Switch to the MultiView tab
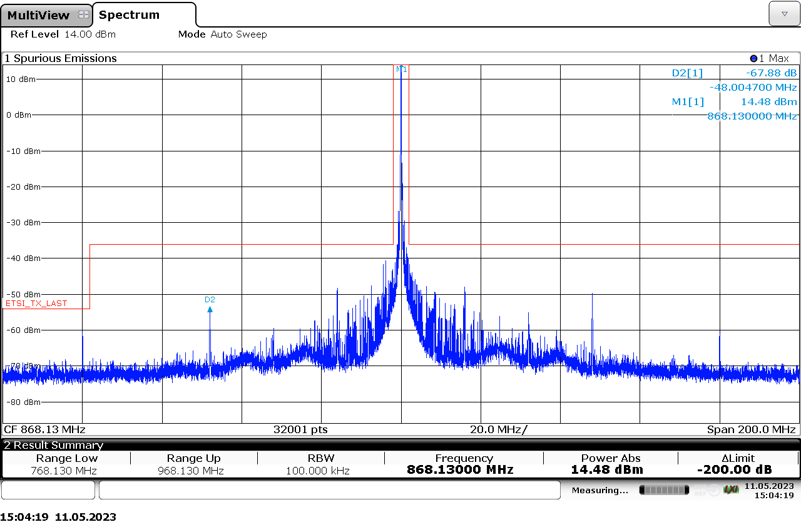801x532 pixels. click(47, 15)
